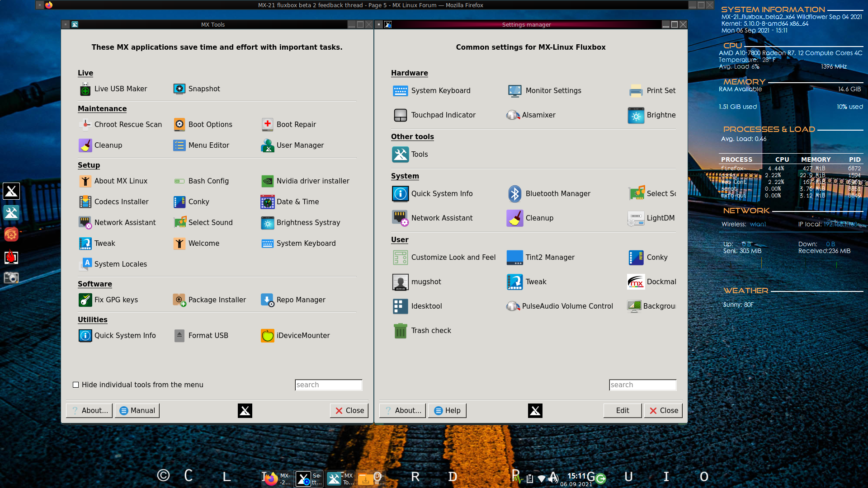Screen dimensions: 868x488
Task: Open About MX Linux
Action: coord(113,181)
